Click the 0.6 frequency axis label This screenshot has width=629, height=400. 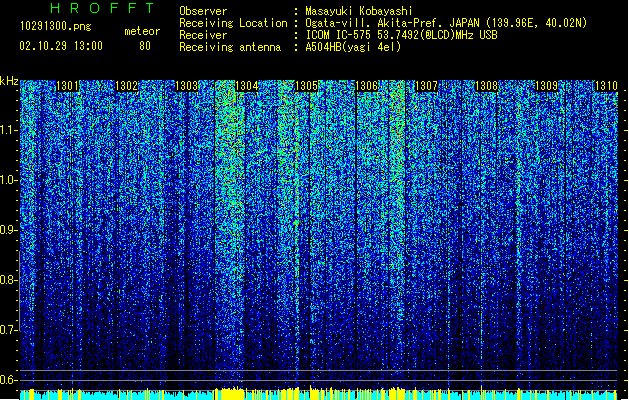click(8, 380)
